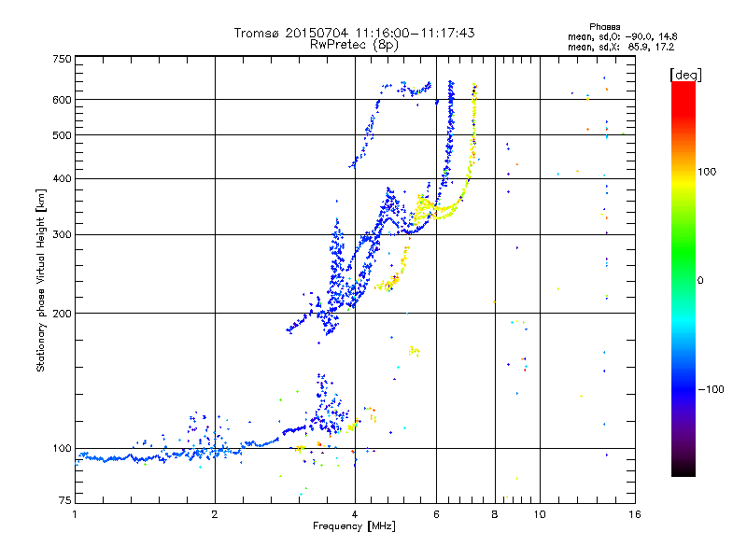Click the y-axis tick label '500'

pos(62,135)
